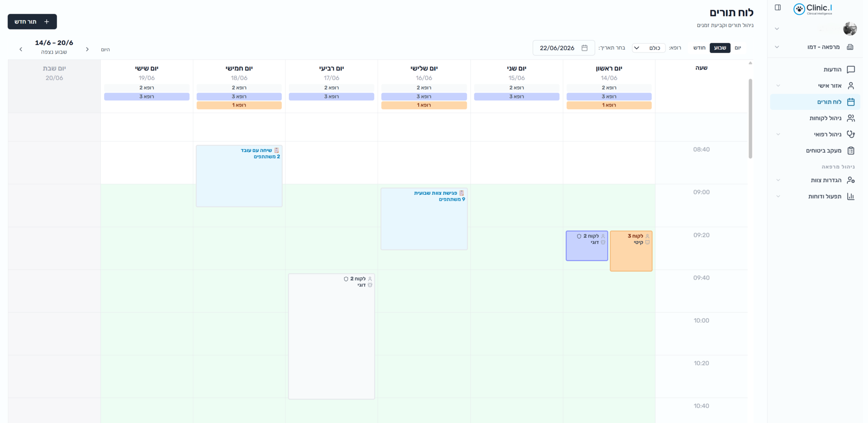This screenshot has width=868, height=423.
Task: Select the מעקב ביטוחים clipboard icon
Action: (x=851, y=150)
